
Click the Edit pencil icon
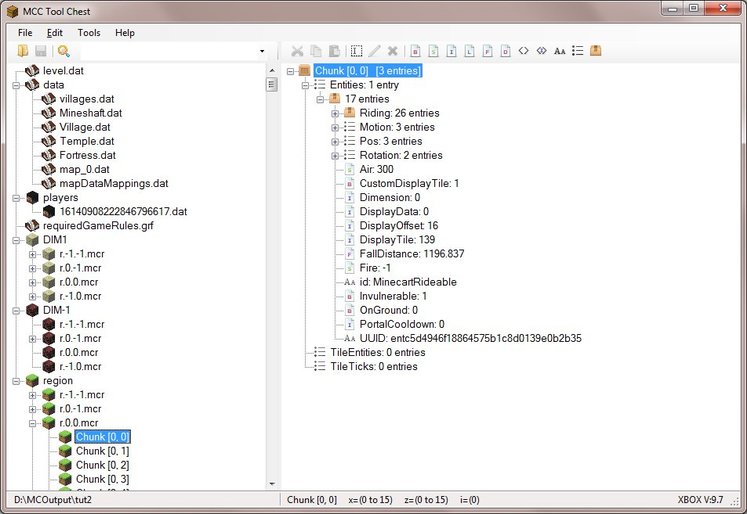tap(374, 50)
